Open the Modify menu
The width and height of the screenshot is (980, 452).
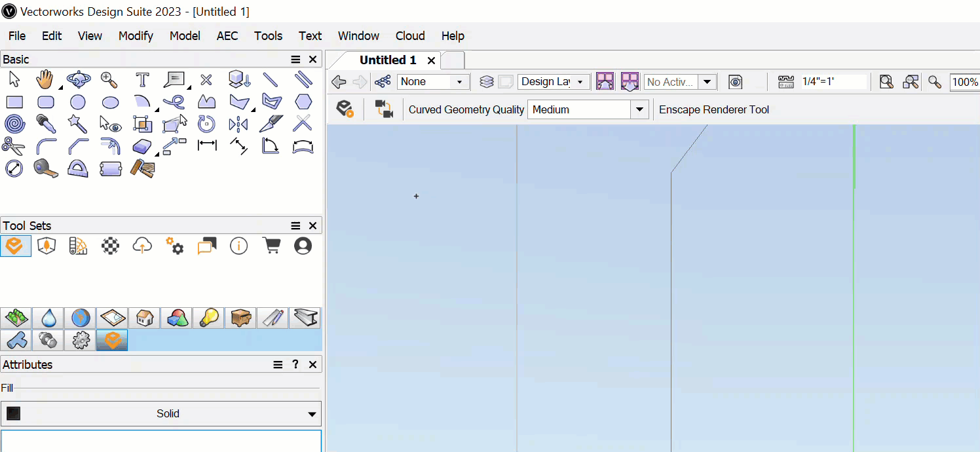pyautogui.click(x=136, y=36)
